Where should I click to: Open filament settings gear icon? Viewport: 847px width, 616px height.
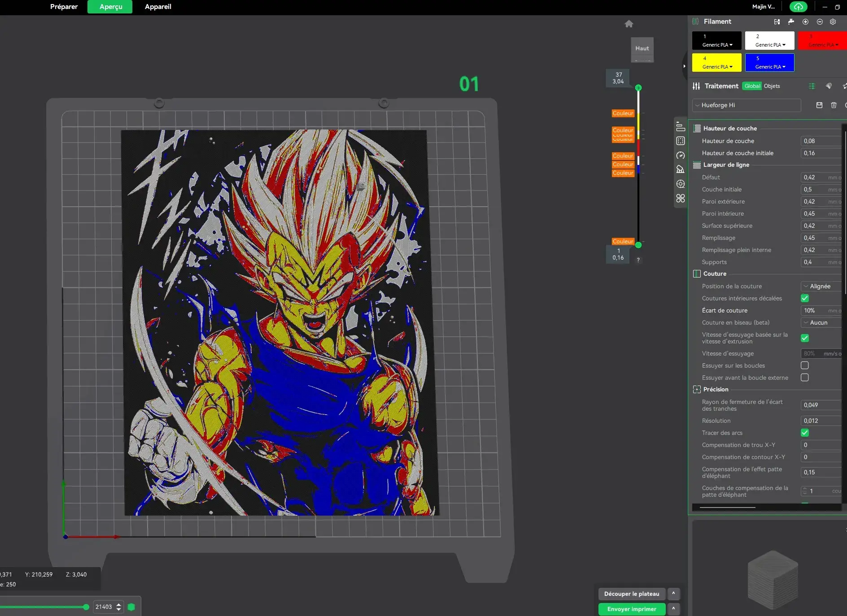tap(833, 22)
